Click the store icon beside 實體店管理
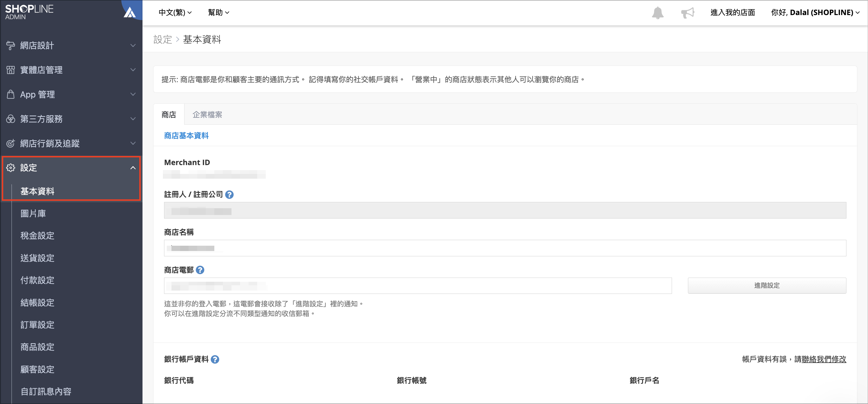The width and height of the screenshot is (868, 404). (x=11, y=70)
